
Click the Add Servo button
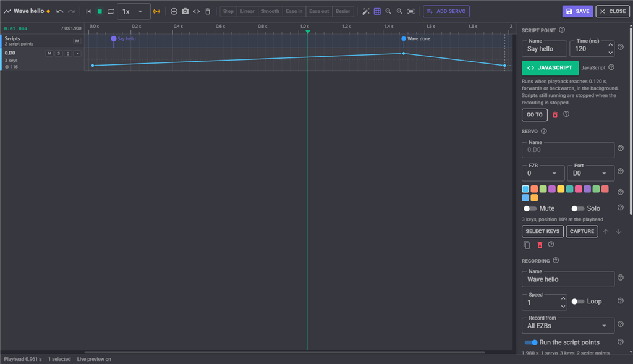pyautogui.click(x=446, y=11)
